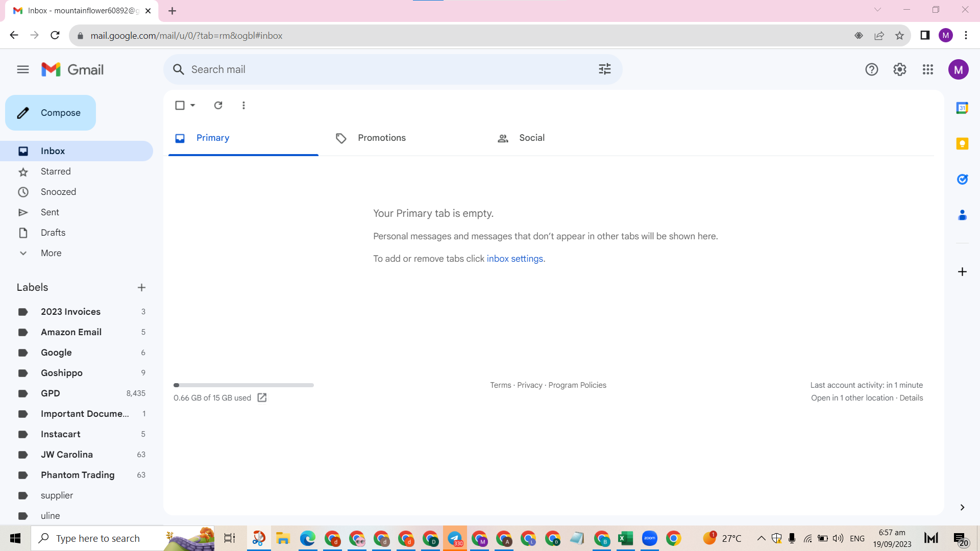The width and height of the screenshot is (980, 551).
Task: Open Program Policies link
Action: click(x=577, y=385)
